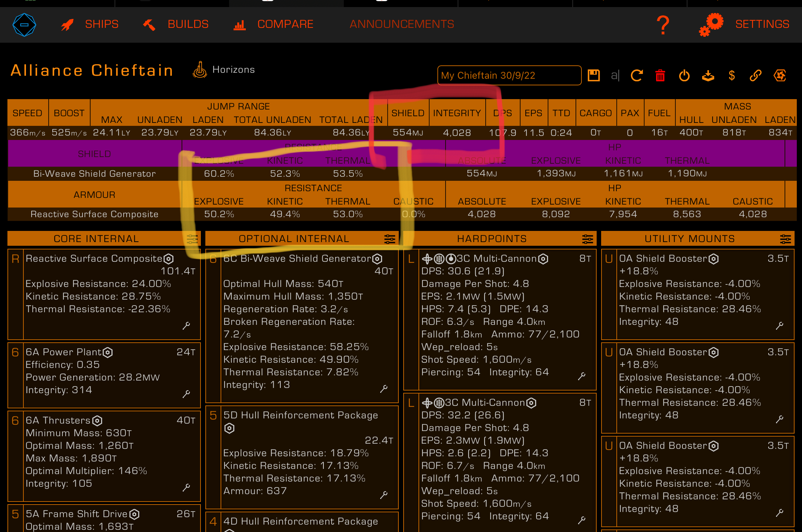The height and width of the screenshot is (532, 802).
Task: Select the 6C Bi-Weave Shield Generator slot
Action: coord(302,326)
